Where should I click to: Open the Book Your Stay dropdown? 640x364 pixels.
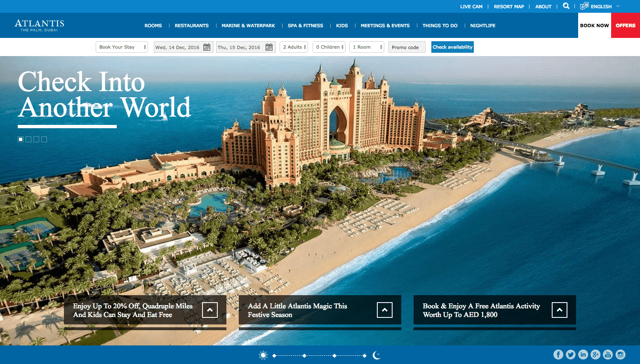121,47
